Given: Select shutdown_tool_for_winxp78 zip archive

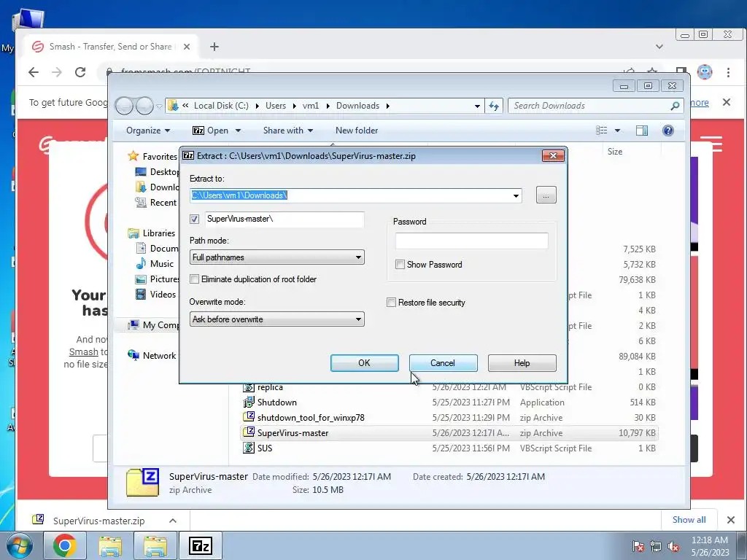Looking at the screenshot, I should point(311,418).
